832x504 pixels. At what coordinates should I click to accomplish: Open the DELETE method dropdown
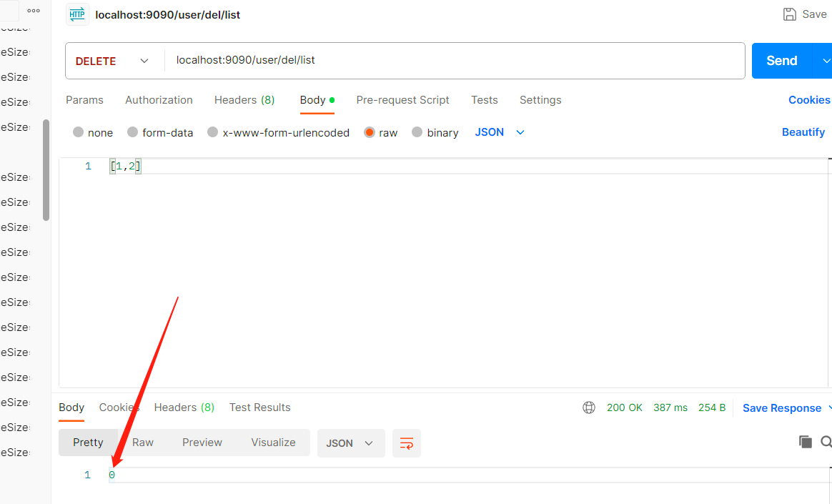tap(113, 61)
